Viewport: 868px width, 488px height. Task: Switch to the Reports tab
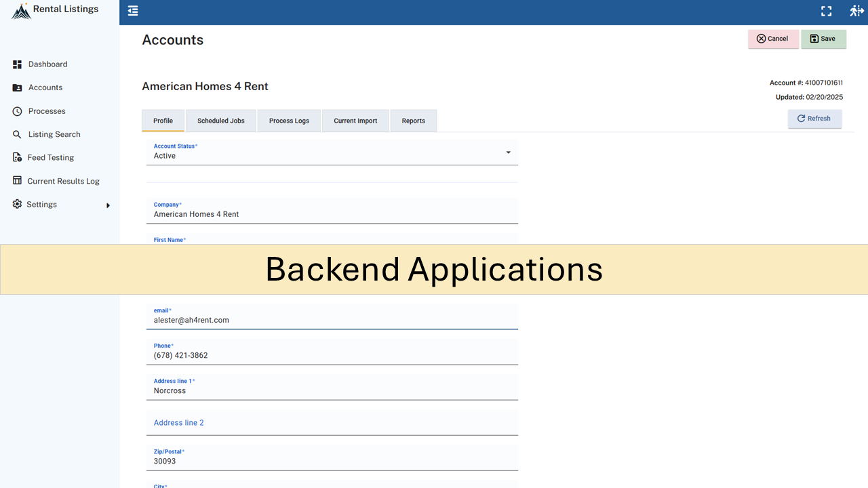coord(414,121)
